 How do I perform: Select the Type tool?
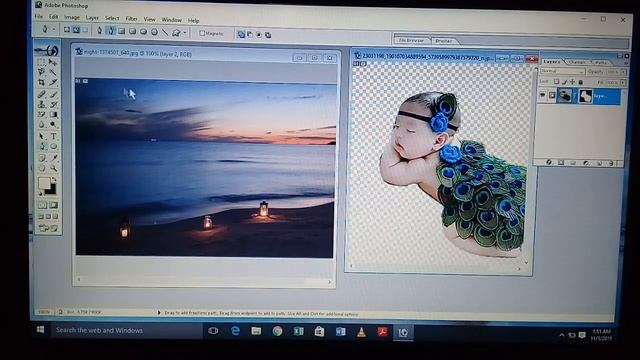tap(53, 136)
